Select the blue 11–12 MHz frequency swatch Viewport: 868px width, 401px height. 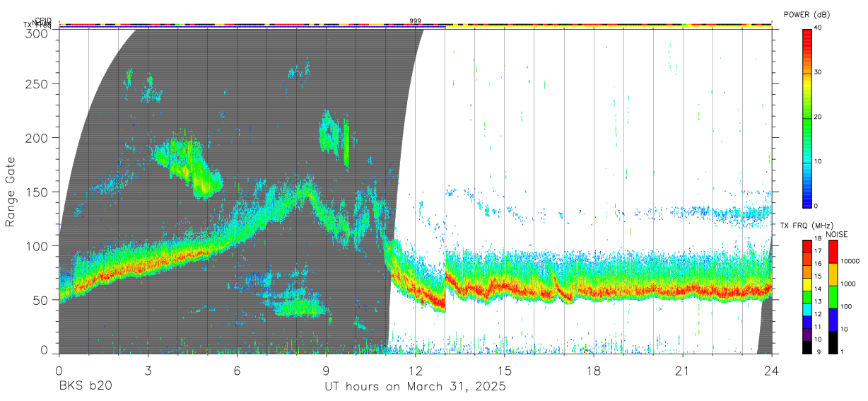coord(807,322)
